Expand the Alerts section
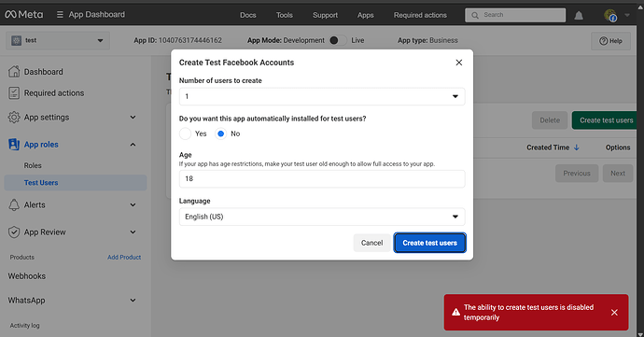This screenshot has height=337, width=644. (133, 204)
